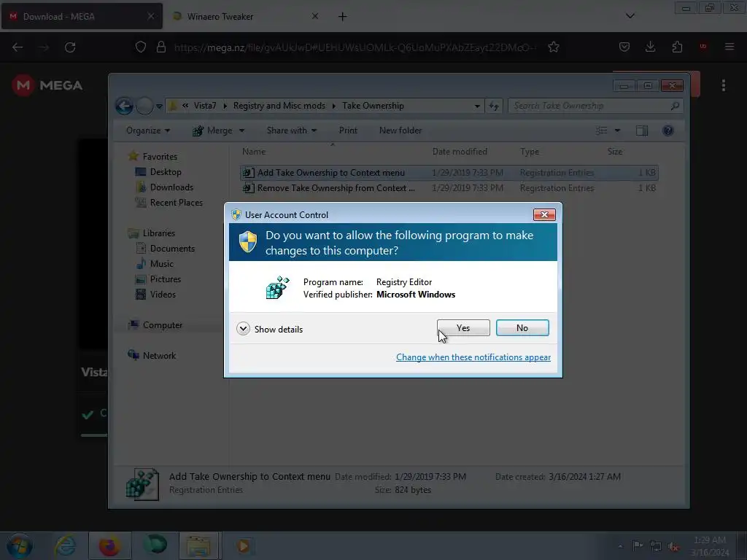
Task: Open Pocket save icon in Firefox toolbar
Action: (624, 47)
